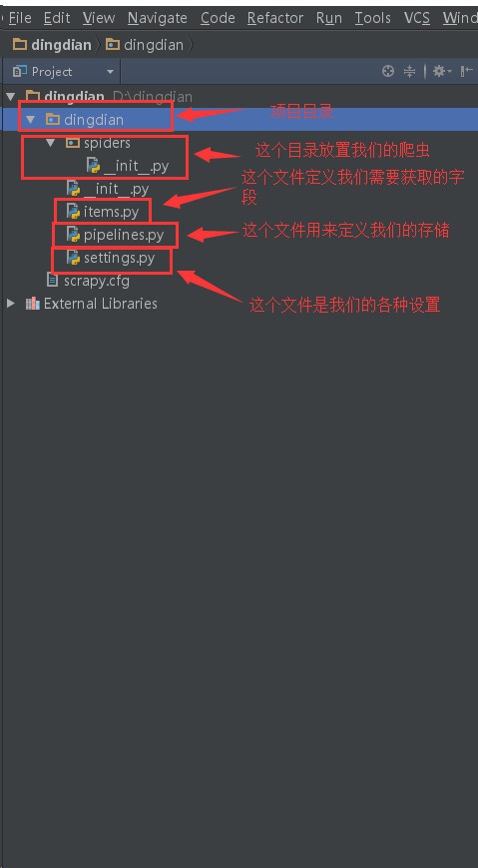Open the Project panel gear settings icon
This screenshot has height=868, width=478.
[441, 71]
